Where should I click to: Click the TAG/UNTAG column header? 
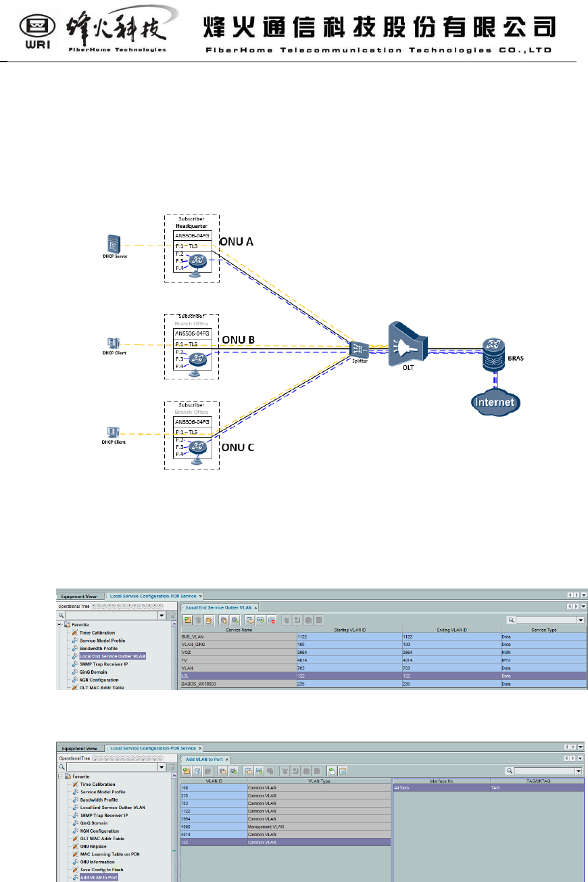[x=537, y=780]
